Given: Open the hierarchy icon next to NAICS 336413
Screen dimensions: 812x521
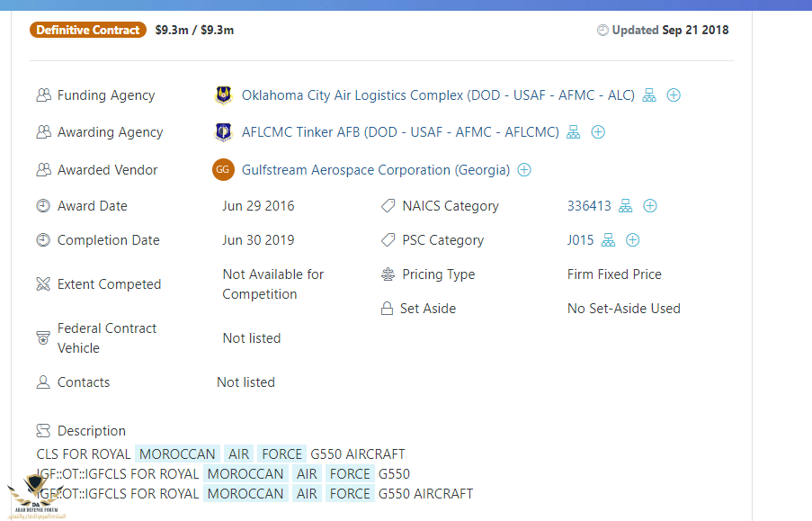Looking at the screenshot, I should tap(626, 206).
